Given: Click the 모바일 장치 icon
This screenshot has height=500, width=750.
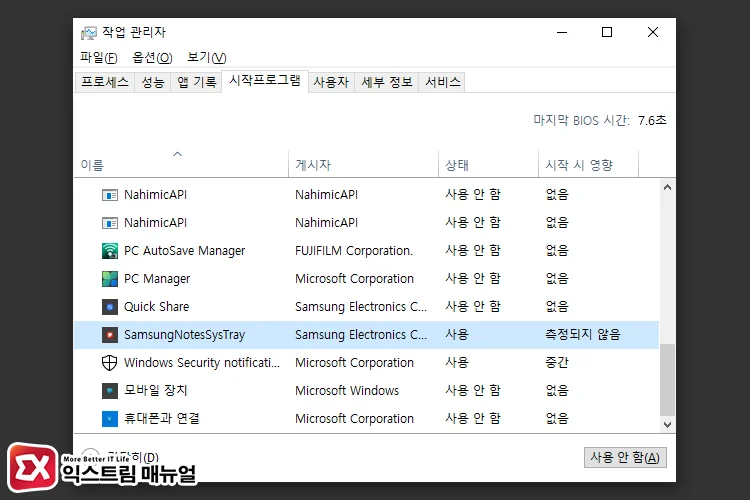Looking at the screenshot, I should click(110, 390).
